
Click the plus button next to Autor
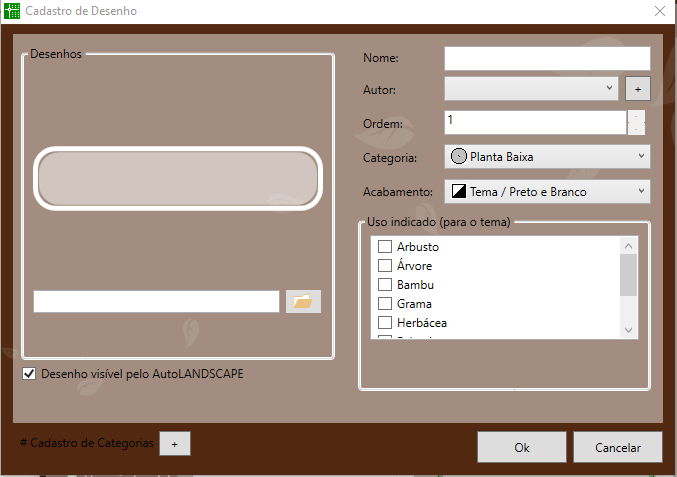637,89
